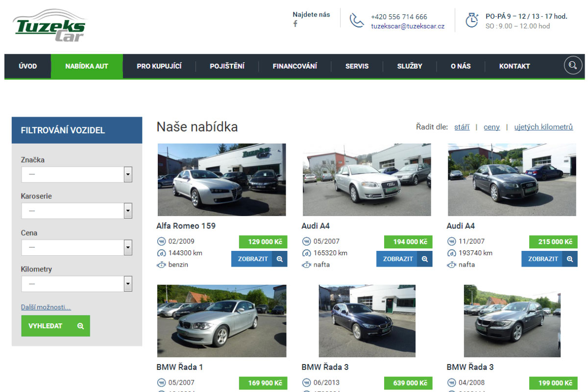Open the KONTAKT menu item

(x=514, y=66)
